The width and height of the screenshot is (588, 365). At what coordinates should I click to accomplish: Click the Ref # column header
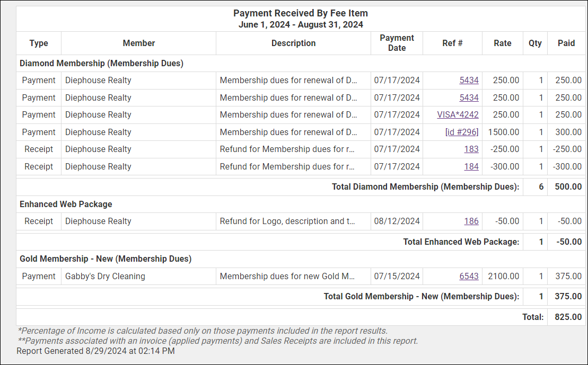tap(452, 43)
